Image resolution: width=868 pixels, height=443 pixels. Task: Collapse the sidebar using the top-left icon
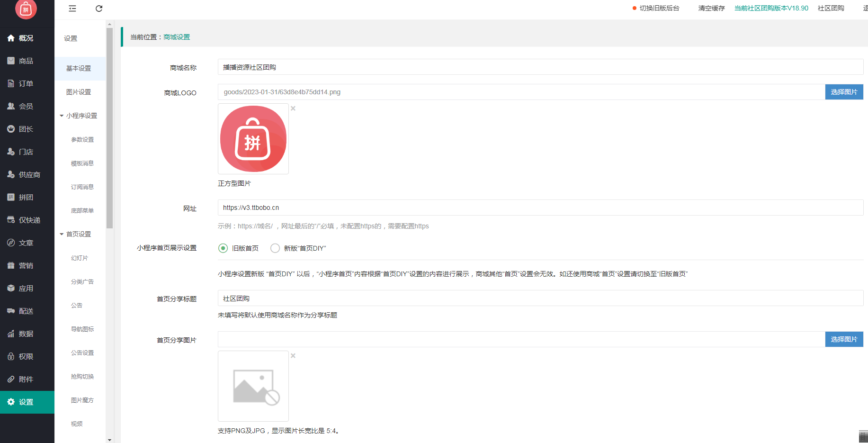[72, 9]
